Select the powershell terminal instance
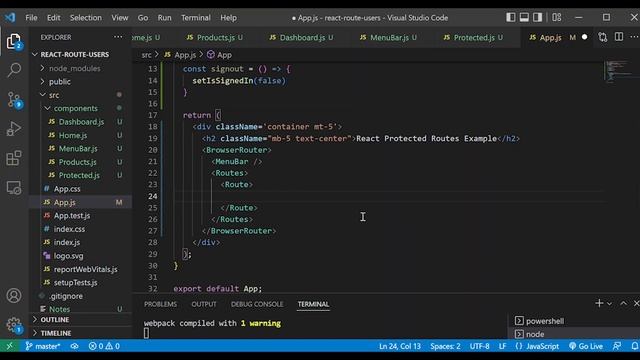Viewport: 640px width, 360px height. (x=573, y=321)
